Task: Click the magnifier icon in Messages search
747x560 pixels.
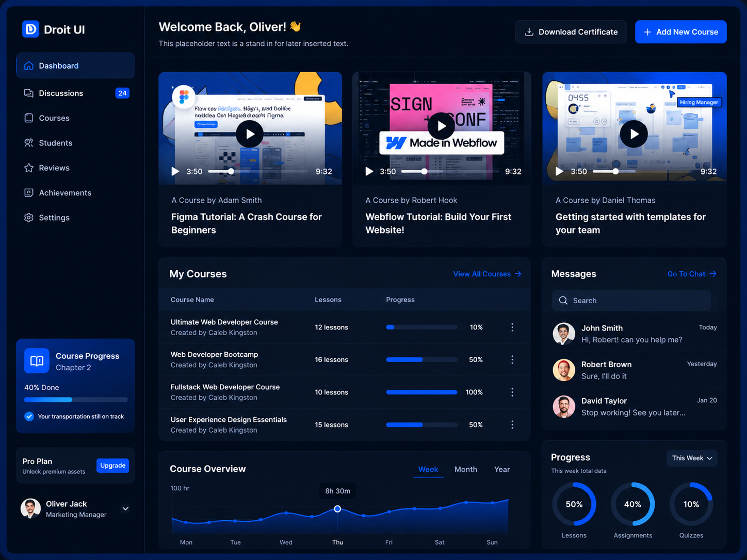Action: [563, 301]
